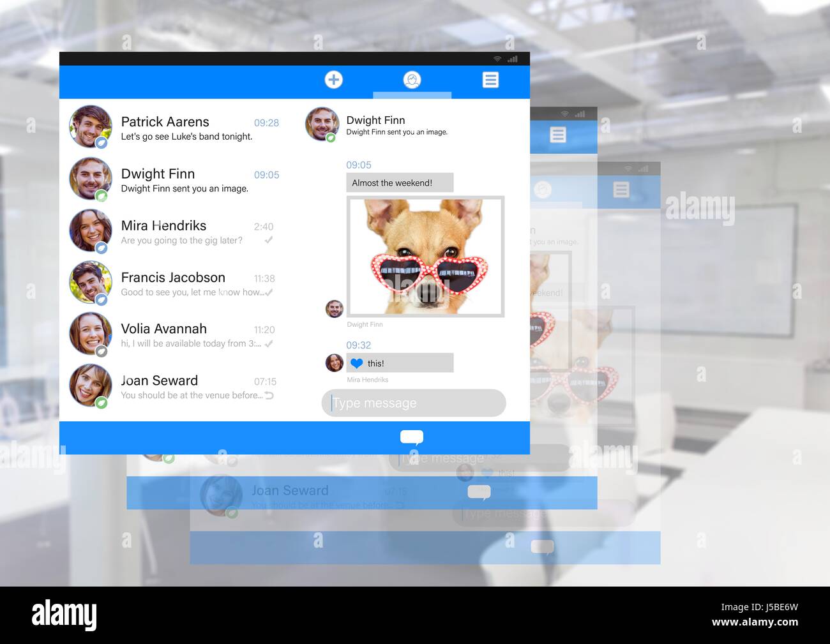
Task: Click the WiFi status icon in front window
Action: click(x=497, y=59)
